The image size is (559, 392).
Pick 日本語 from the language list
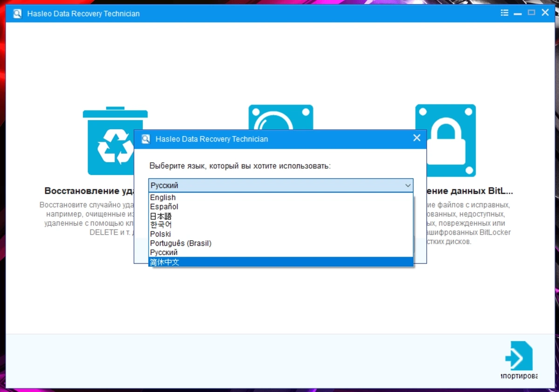coord(281,216)
